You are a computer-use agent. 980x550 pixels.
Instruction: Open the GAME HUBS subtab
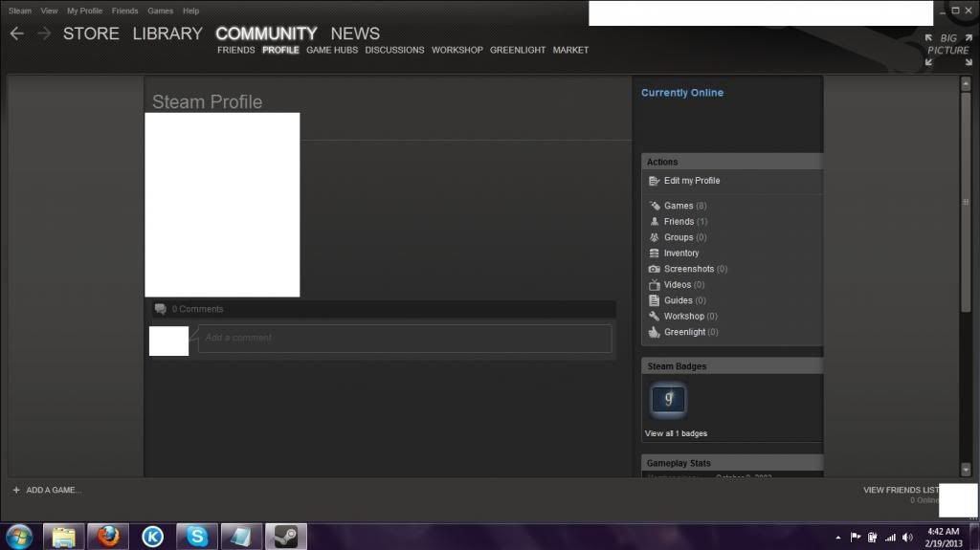[332, 50]
